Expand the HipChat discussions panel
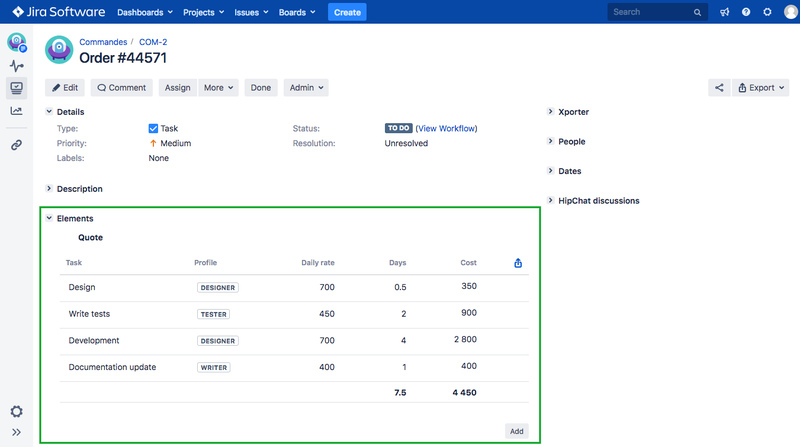The height and width of the screenshot is (447, 800). point(551,200)
